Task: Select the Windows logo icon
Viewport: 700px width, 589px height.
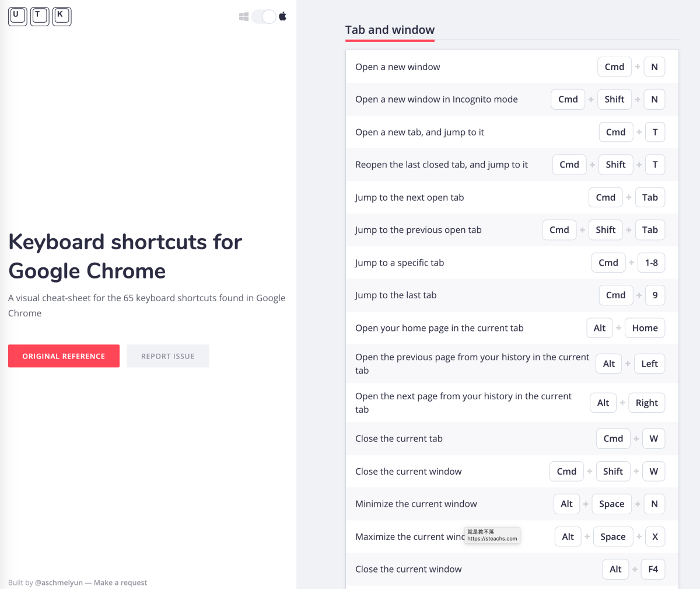Action: (244, 16)
